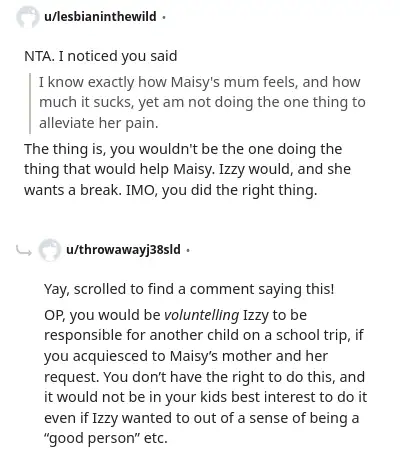Click the "NTA. I noticed you said" line

click(100, 56)
